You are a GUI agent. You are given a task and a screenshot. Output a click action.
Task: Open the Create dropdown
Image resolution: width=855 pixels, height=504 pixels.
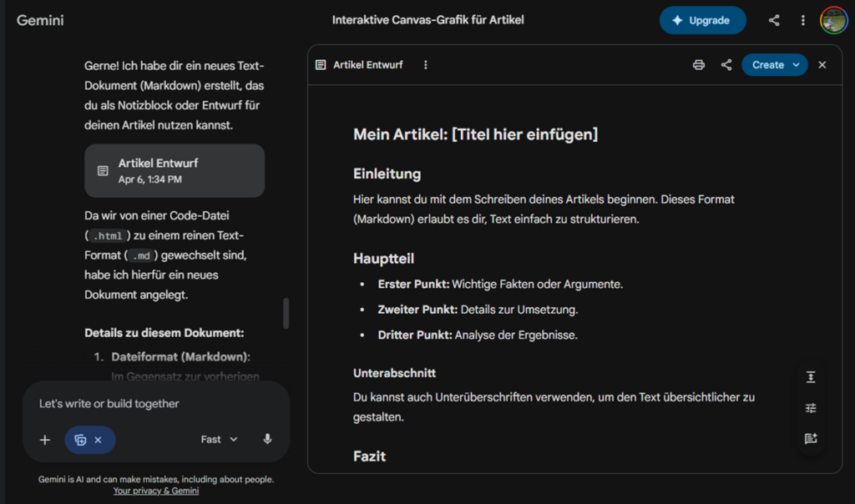click(x=773, y=64)
